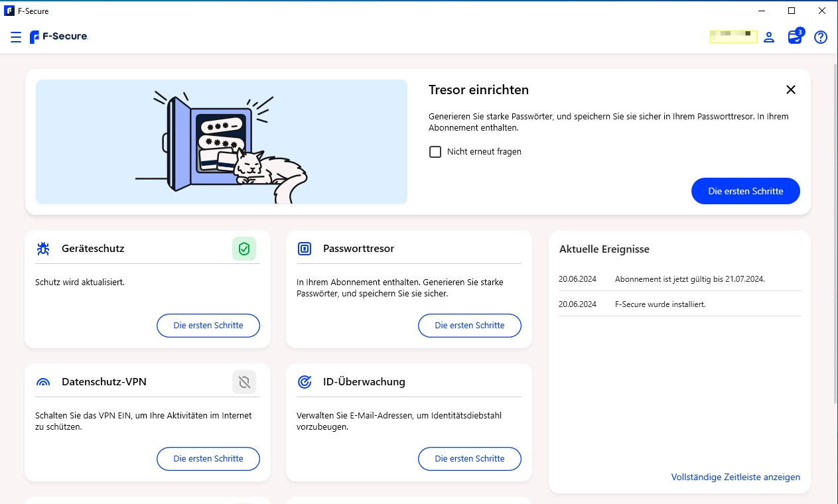Click the green Geräteschutz shield status icon
The image size is (838, 504).
244,249
